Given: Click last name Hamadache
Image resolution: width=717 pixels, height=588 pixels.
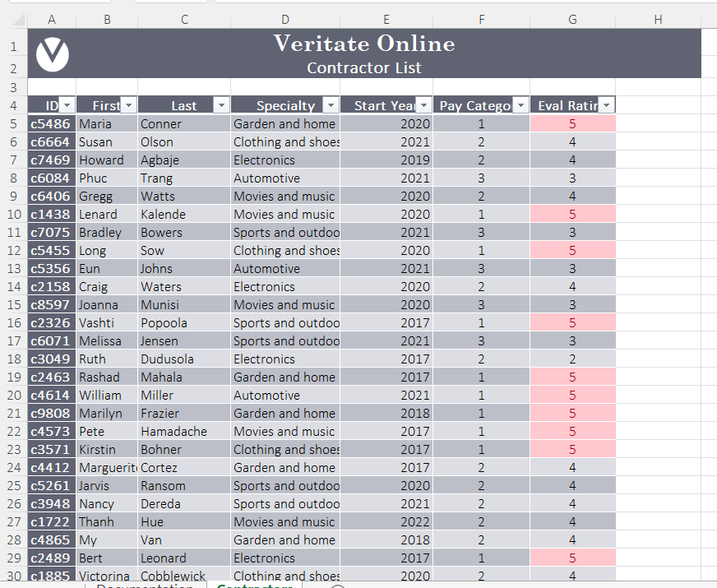Looking at the screenshot, I should pyautogui.click(x=184, y=431).
